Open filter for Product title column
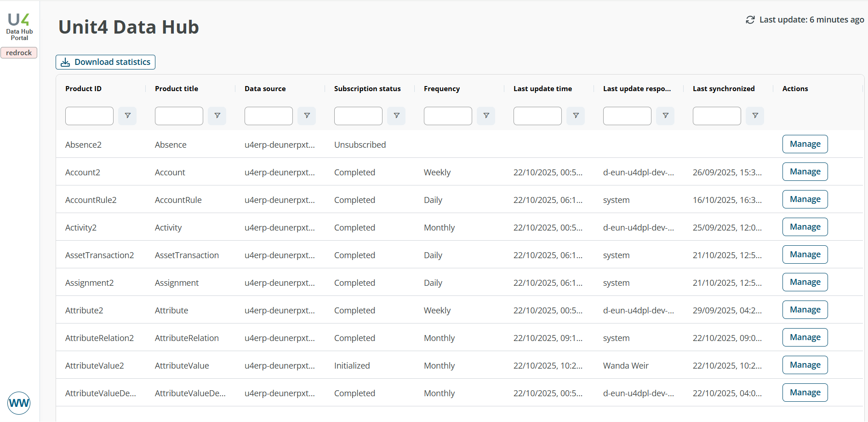Screen dimensions: 868x422 (x=217, y=116)
